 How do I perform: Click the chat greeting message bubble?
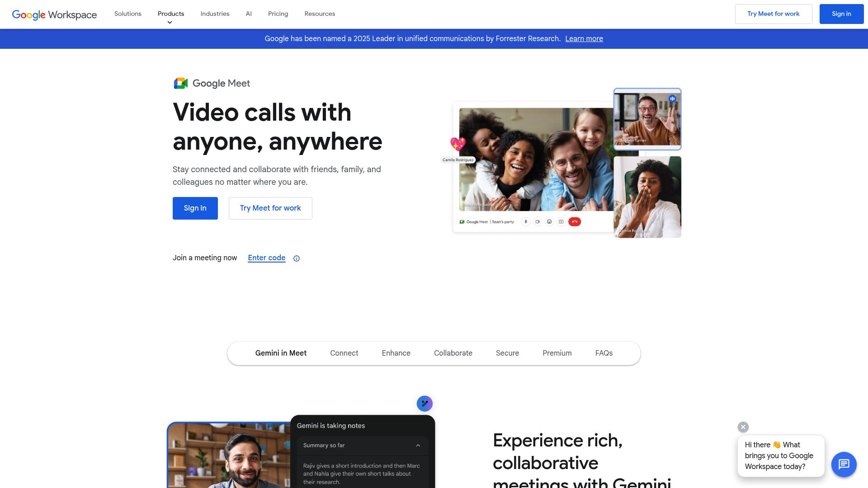pyautogui.click(x=781, y=456)
